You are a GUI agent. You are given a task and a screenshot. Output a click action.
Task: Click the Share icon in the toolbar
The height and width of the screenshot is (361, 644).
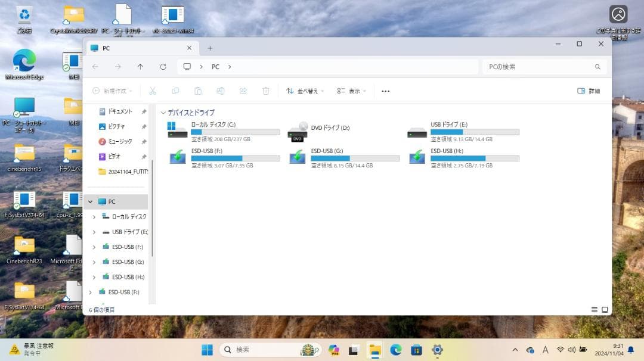(x=243, y=91)
